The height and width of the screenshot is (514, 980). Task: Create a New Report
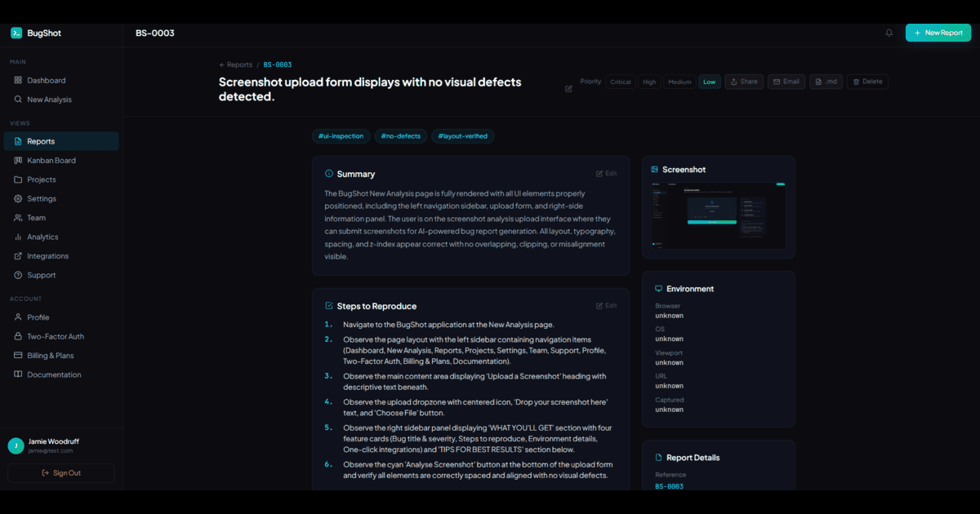click(x=938, y=33)
